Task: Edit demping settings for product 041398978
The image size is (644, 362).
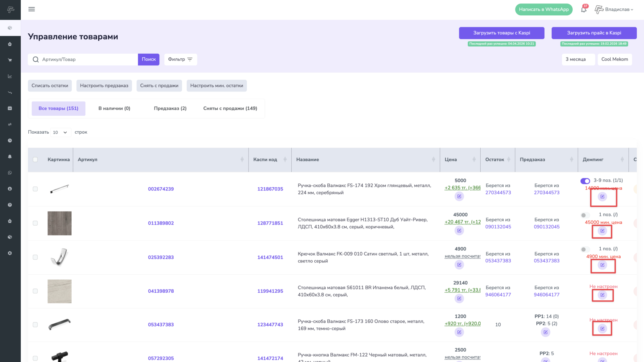Action: point(602,295)
